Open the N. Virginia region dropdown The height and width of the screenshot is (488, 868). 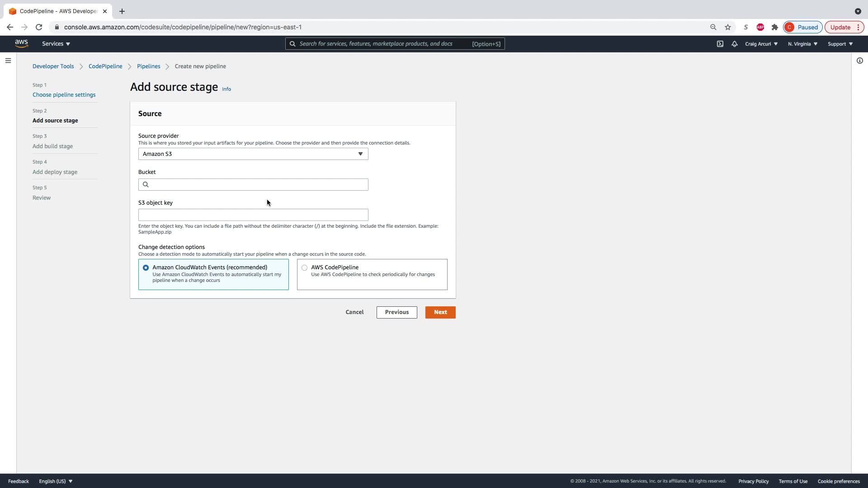click(802, 44)
